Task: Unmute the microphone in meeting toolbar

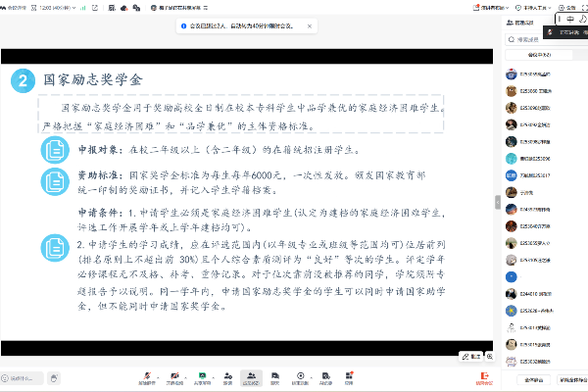Action: click(x=148, y=376)
